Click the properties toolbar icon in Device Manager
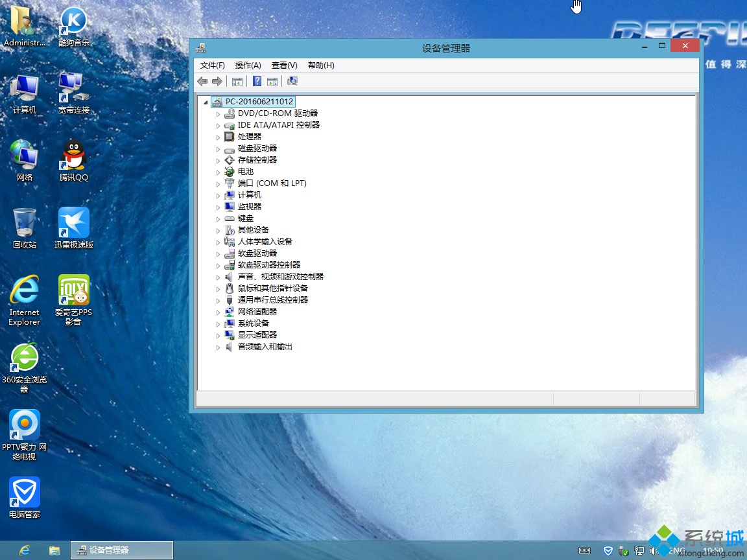This screenshot has width=747, height=560. [272, 80]
